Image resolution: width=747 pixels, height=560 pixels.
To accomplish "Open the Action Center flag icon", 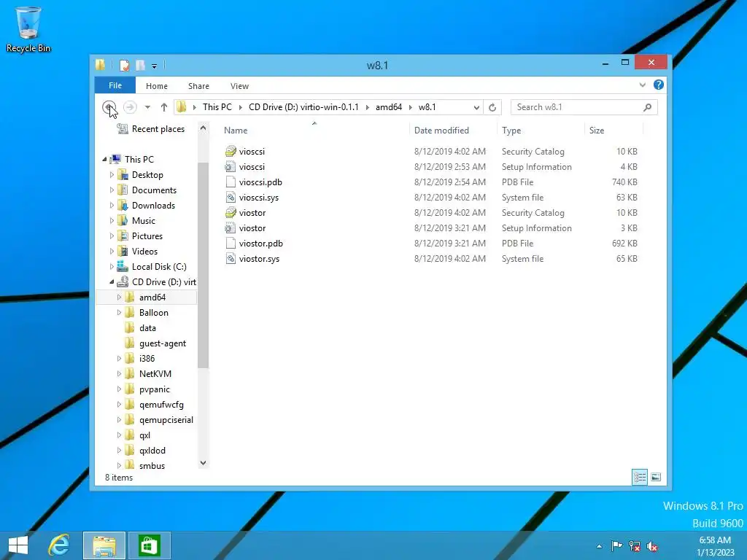I will (616, 545).
